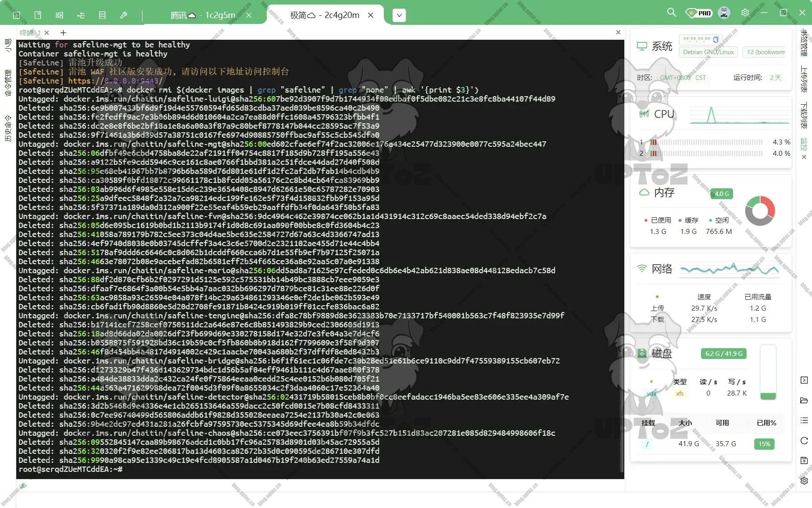Viewport: 812px width, 508px height.
Task: Click the green disk icon beside 磁盘
Action: (x=641, y=353)
